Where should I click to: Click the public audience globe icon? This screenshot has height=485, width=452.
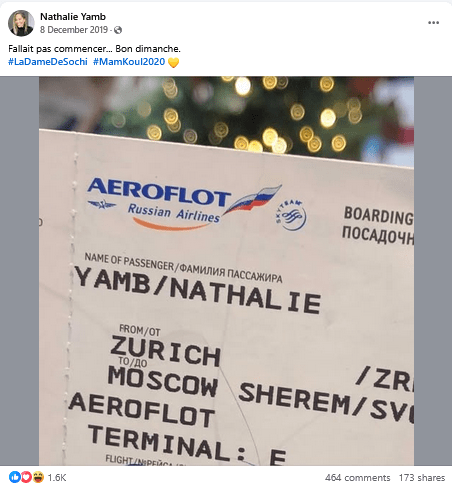click(118, 30)
